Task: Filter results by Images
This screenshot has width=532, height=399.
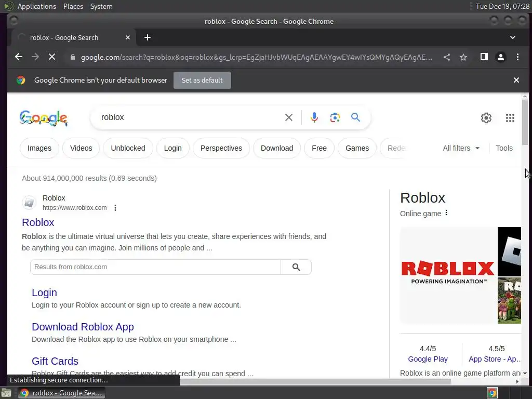Action: coord(39,148)
